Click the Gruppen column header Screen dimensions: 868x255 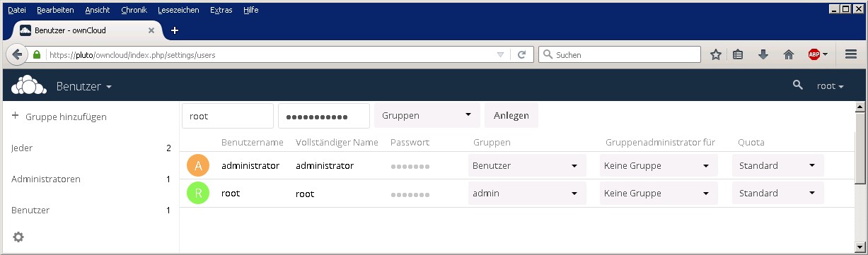[492, 143]
